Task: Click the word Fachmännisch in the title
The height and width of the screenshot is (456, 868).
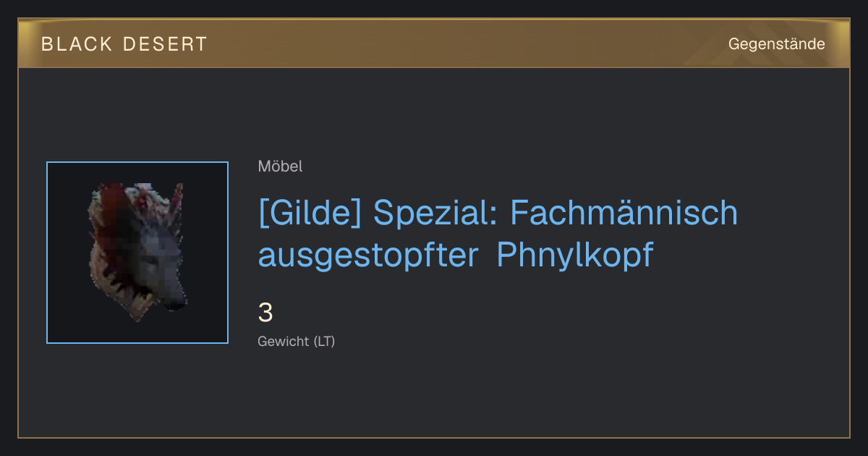Action: [x=624, y=213]
